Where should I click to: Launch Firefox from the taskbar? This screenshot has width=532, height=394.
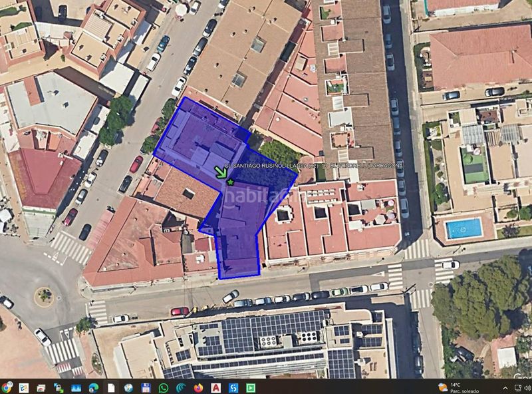point(198,387)
